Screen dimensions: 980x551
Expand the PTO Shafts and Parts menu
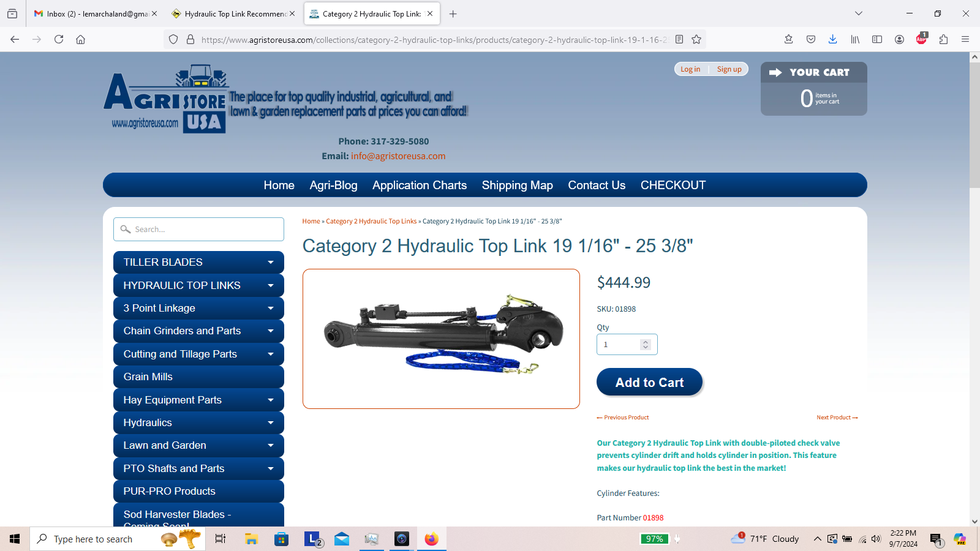pyautogui.click(x=270, y=468)
